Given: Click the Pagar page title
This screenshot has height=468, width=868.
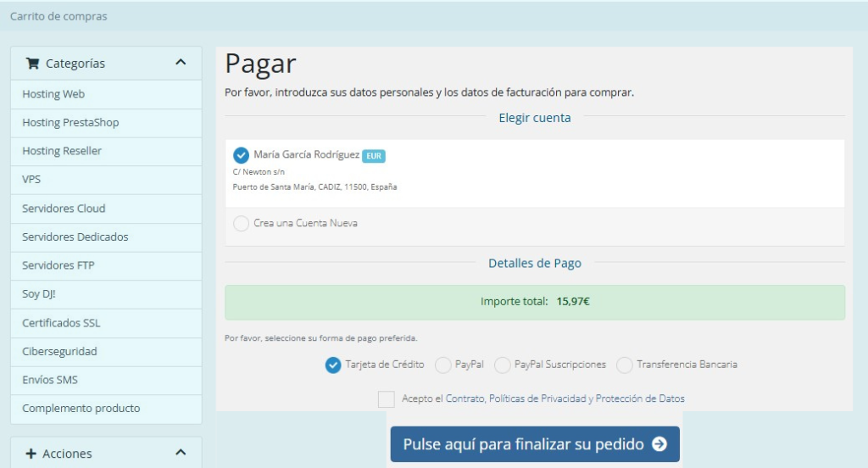Looking at the screenshot, I should tap(261, 64).
